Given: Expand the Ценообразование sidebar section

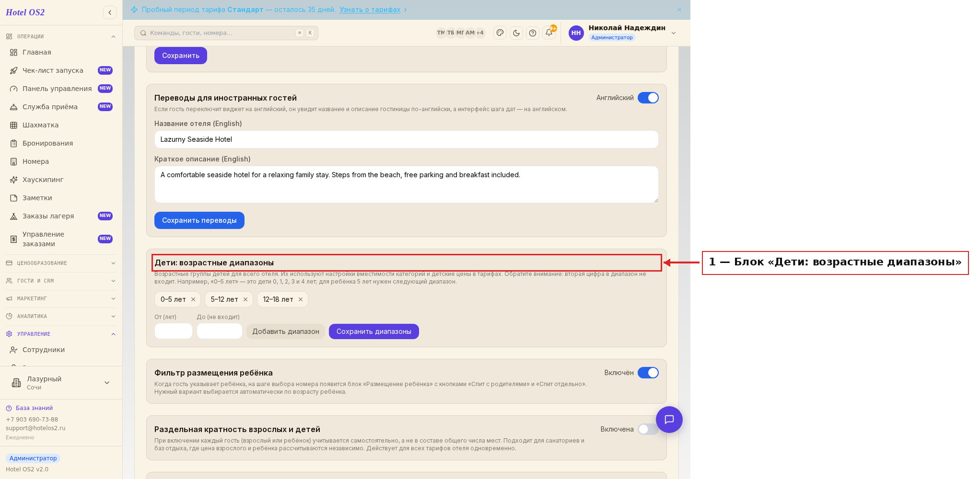Looking at the screenshot, I should (x=61, y=263).
